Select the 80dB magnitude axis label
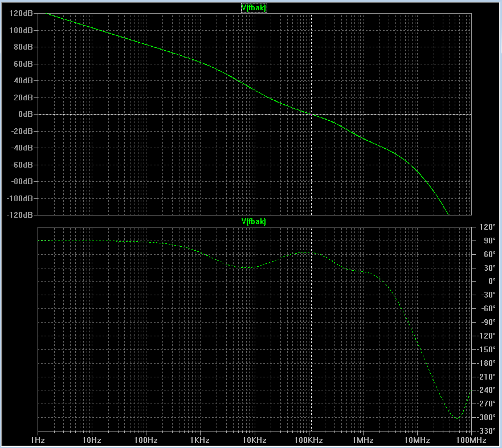 [23, 47]
